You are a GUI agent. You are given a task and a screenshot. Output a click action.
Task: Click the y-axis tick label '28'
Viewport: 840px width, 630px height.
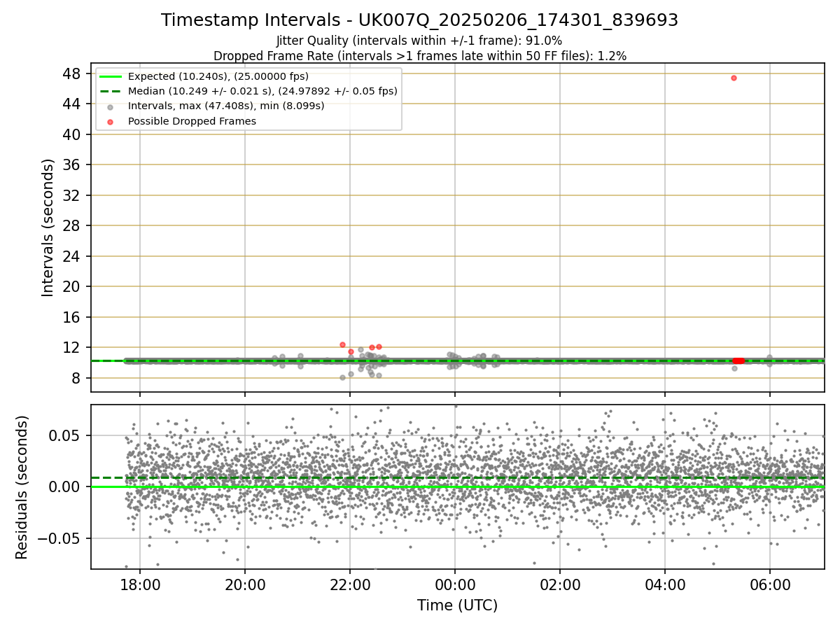[x=72, y=225]
